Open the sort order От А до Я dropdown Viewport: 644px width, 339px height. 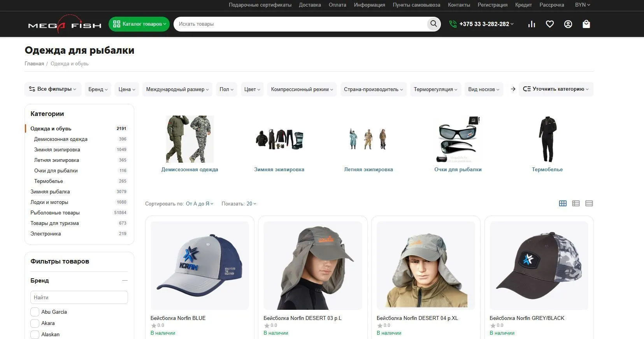(x=199, y=204)
